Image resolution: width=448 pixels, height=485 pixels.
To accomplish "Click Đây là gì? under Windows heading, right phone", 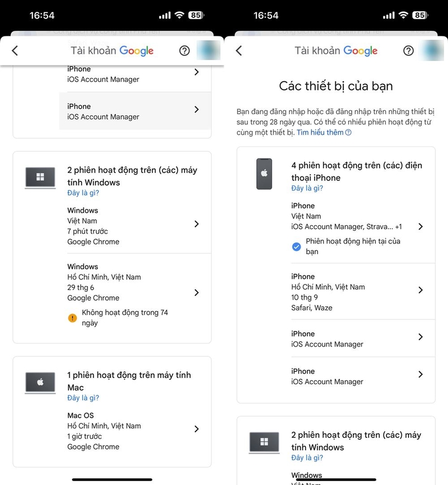I will coord(307,458).
